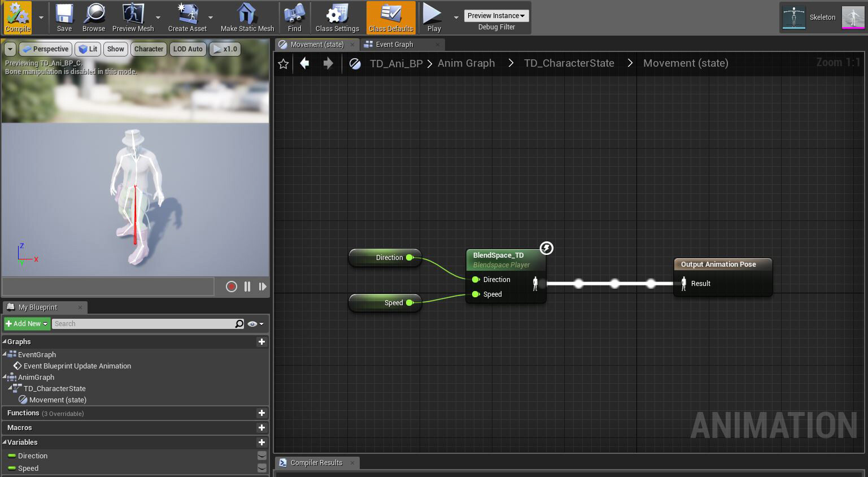The height and width of the screenshot is (477, 868).
Task: Open the Preview Instance dropdown
Action: tap(496, 15)
